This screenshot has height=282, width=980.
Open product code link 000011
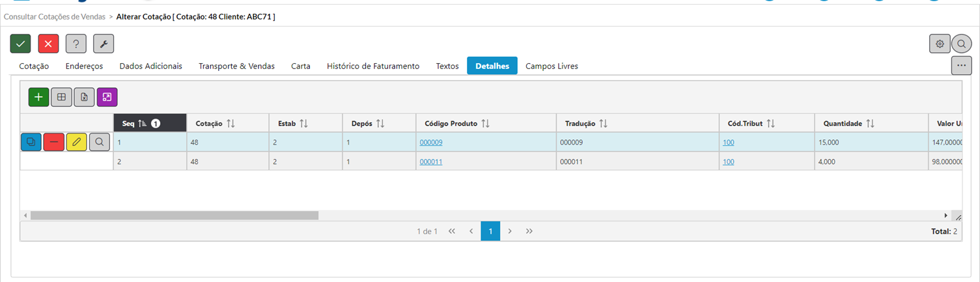[x=431, y=162]
